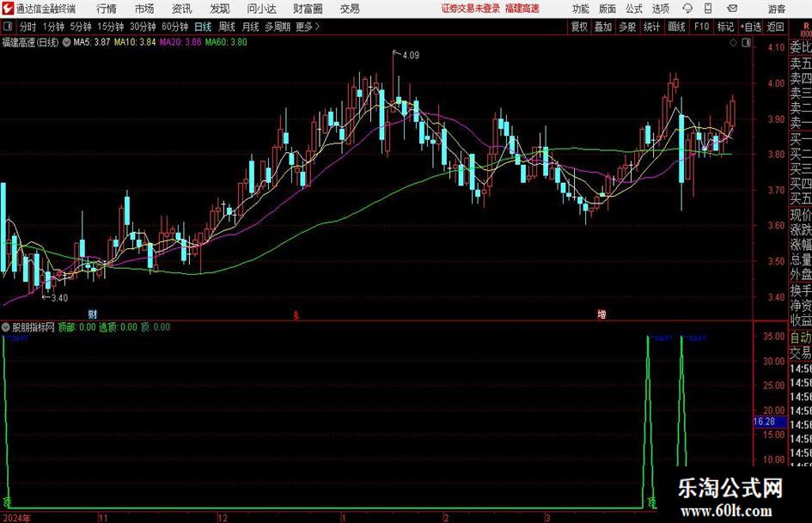Click the 福建高速(日线) chart title

click(x=31, y=42)
